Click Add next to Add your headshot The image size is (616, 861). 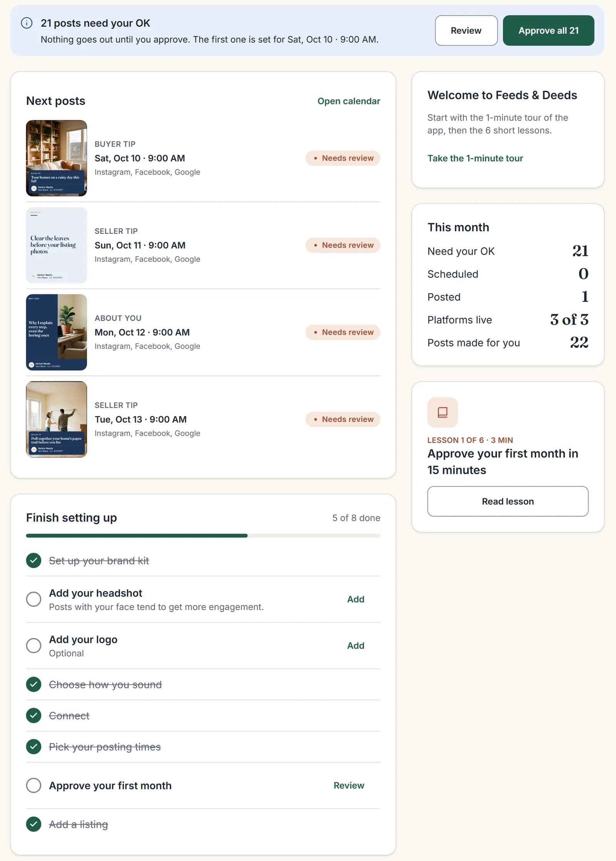[x=355, y=599]
